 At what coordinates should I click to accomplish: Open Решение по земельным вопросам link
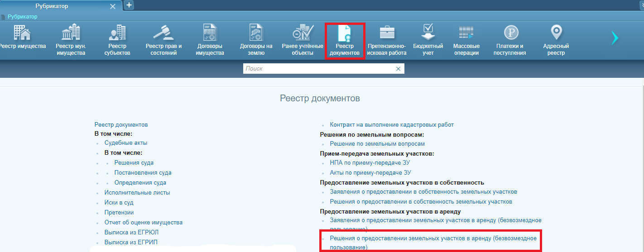click(x=377, y=144)
